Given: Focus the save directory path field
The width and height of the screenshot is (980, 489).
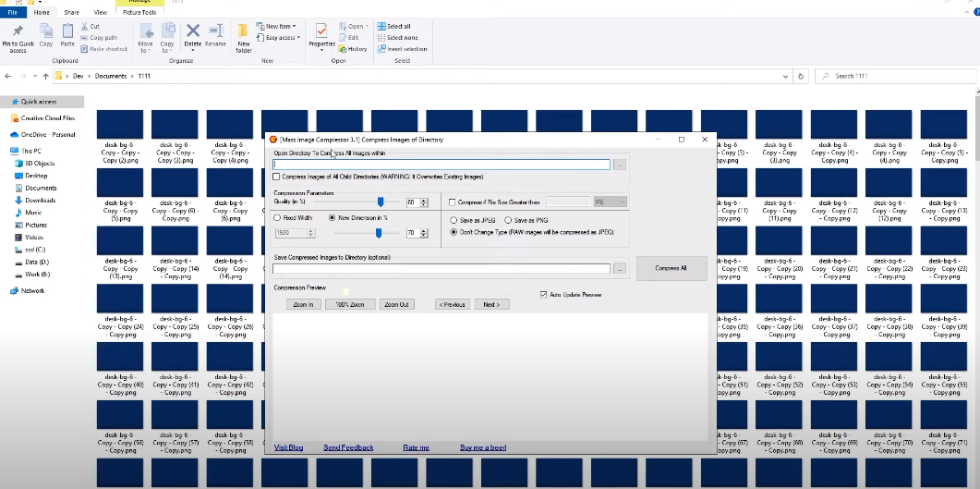Looking at the screenshot, I should 442,269.
